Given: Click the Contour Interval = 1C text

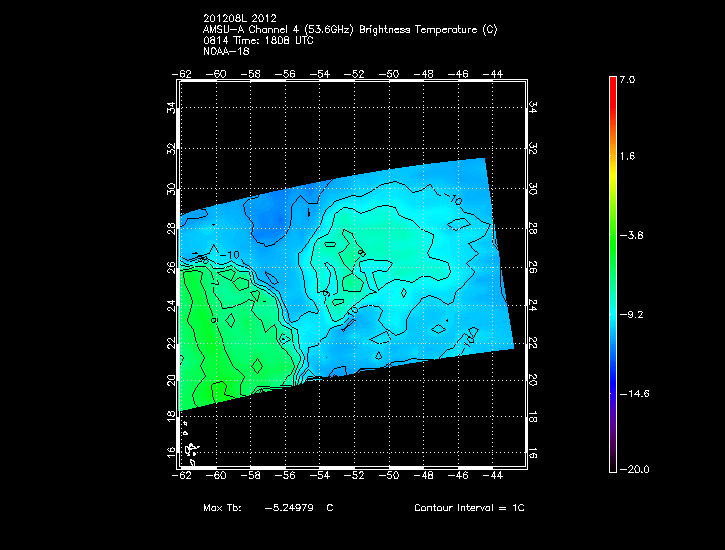Looking at the screenshot, I should (x=469, y=508).
